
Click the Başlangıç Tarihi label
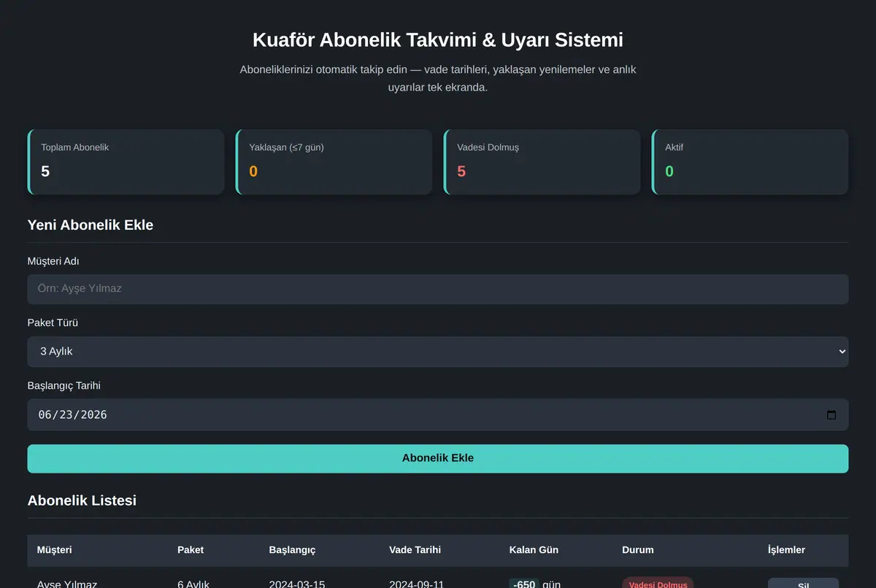(64, 385)
